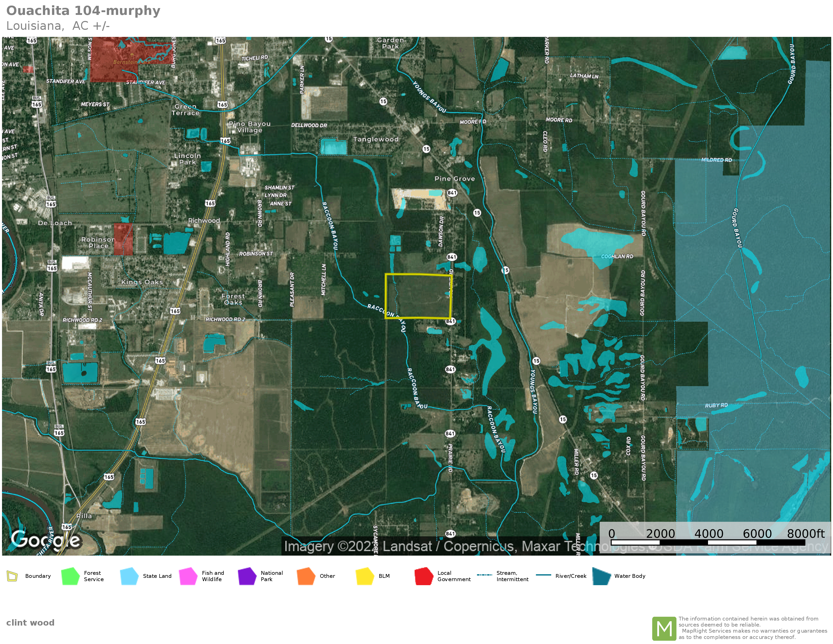Click the Boundary legend polygon icon
Screen dimensions: 833x644
(x=12, y=576)
